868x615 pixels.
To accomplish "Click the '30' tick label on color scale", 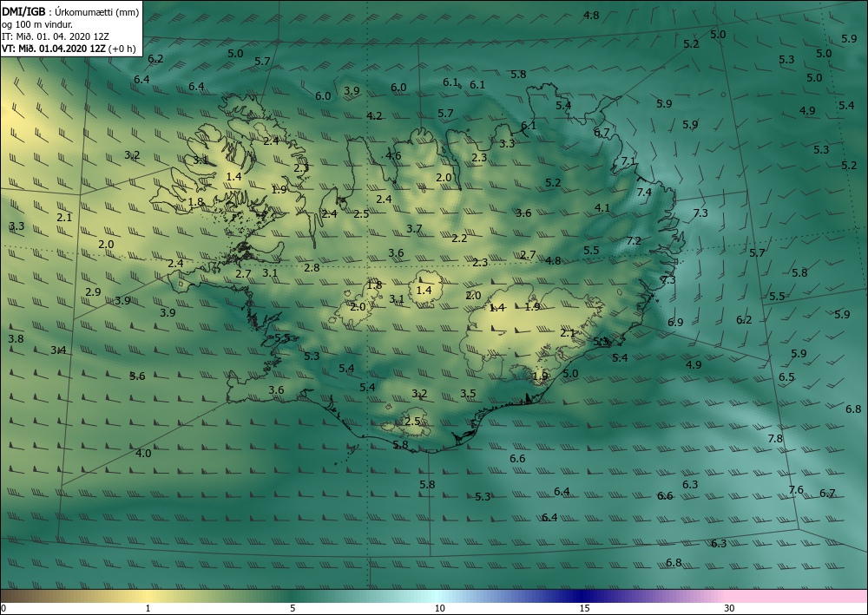I will [730, 608].
